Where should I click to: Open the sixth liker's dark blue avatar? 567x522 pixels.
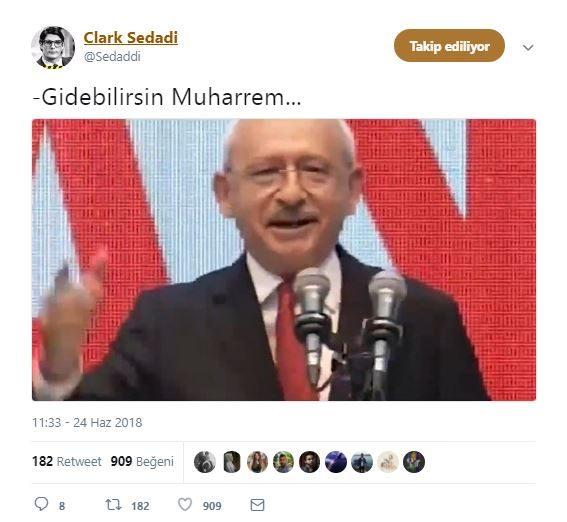point(336,462)
